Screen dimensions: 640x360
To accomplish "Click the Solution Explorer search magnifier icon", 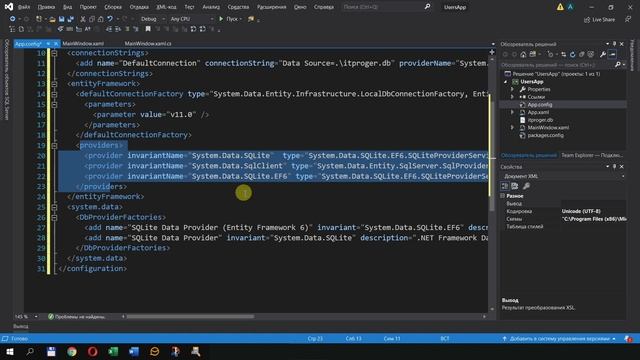I will tap(618, 65).
